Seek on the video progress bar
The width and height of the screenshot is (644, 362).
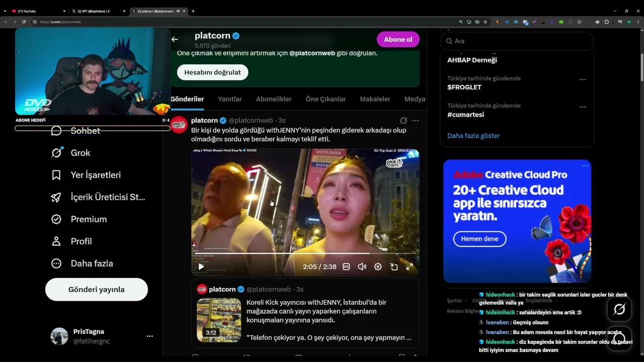[305, 253]
